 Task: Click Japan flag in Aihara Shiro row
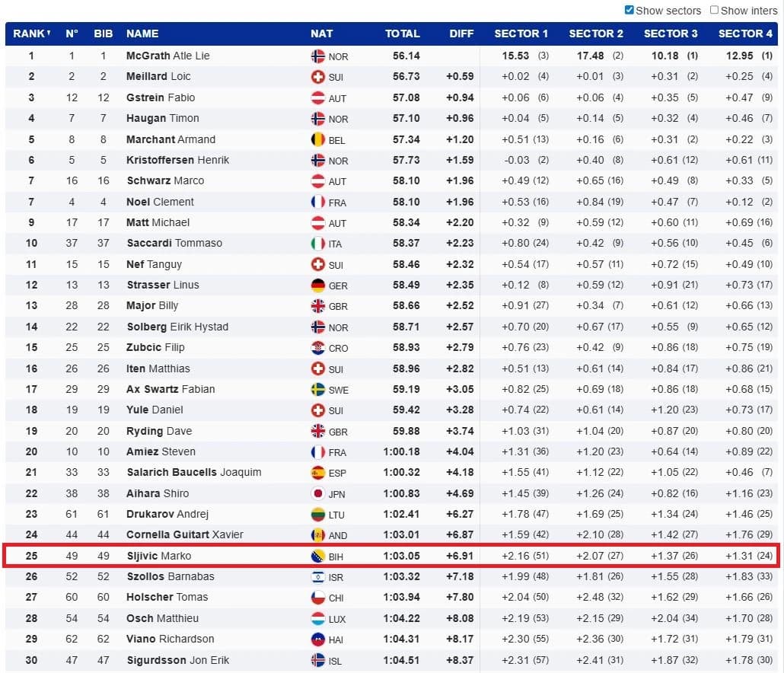pyautogui.click(x=318, y=493)
